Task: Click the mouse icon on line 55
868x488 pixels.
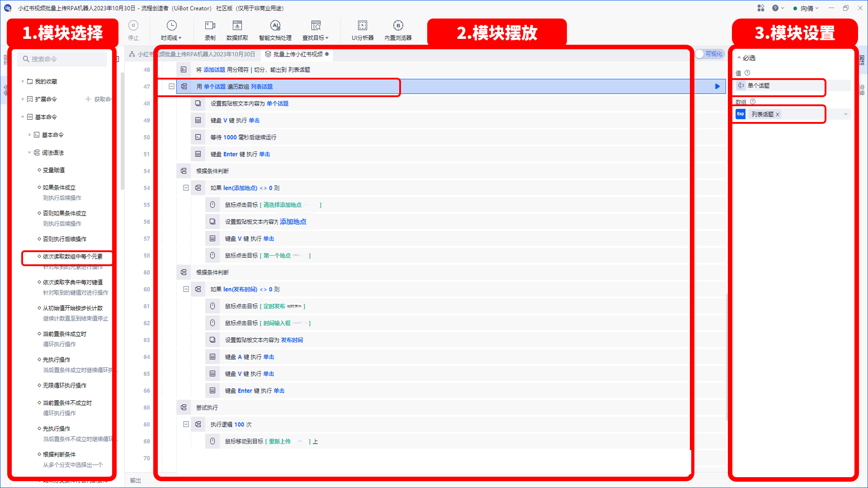Action: 212,205
